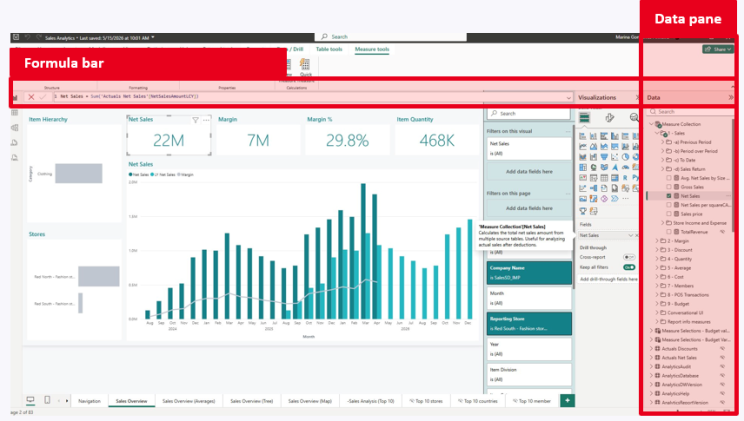
Task: Expand the formula bar dropdown arrow
Action: (x=568, y=97)
